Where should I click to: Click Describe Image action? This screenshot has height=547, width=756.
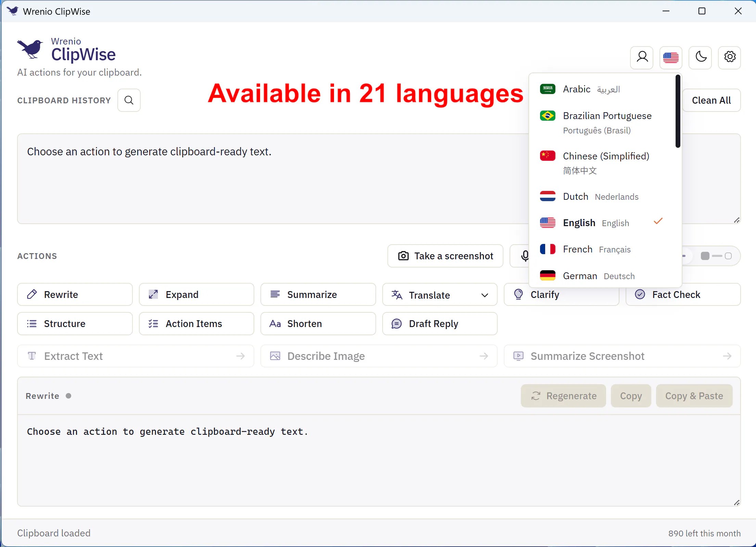click(x=379, y=356)
